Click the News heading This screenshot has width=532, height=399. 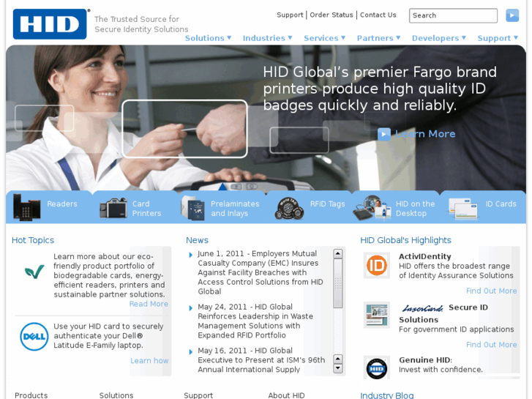coord(197,240)
